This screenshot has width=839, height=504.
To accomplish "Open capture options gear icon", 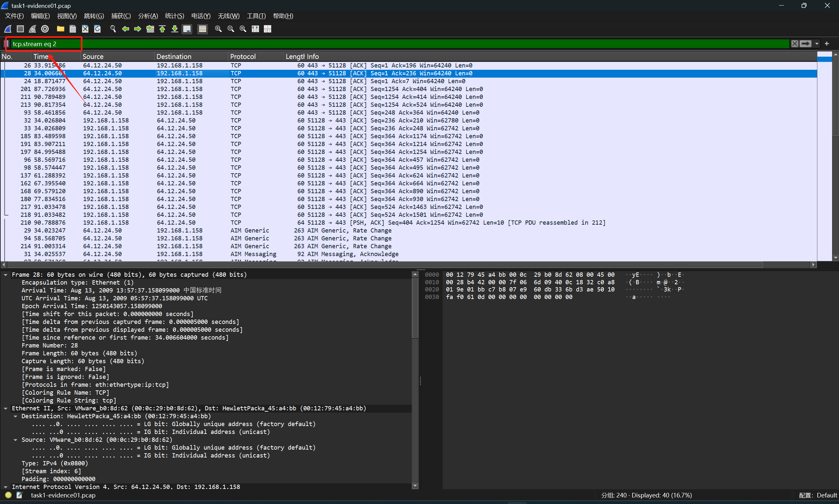I will coord(45,29).
